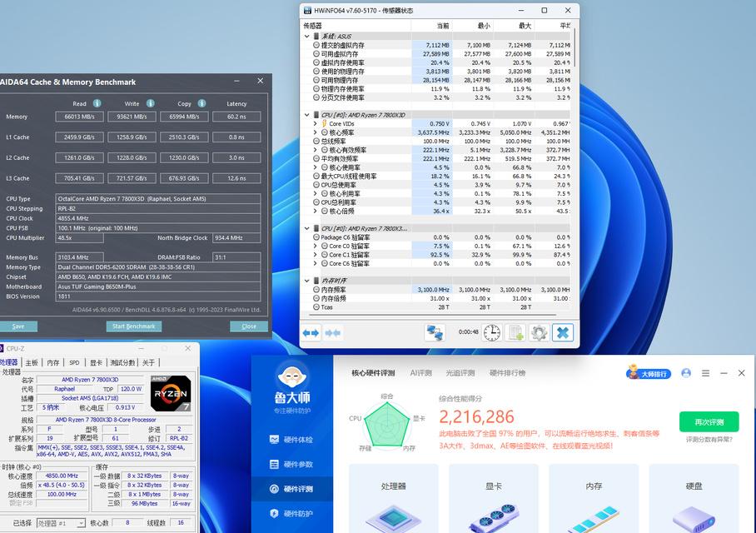756x533 pixels.
Task: Click the Close button in AIDA64
Action: (x=249, y=326)
